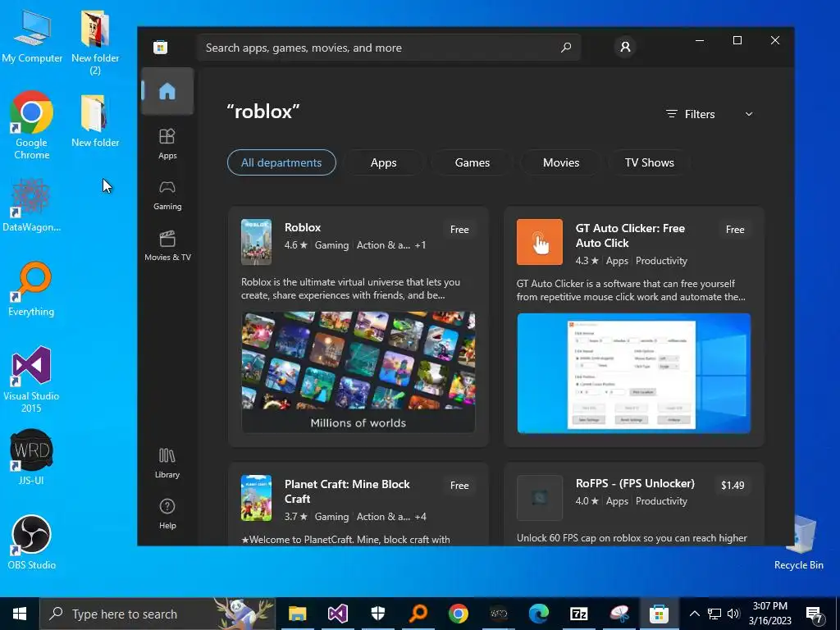Switch to the Movies filter tab

tap(561, 162)
